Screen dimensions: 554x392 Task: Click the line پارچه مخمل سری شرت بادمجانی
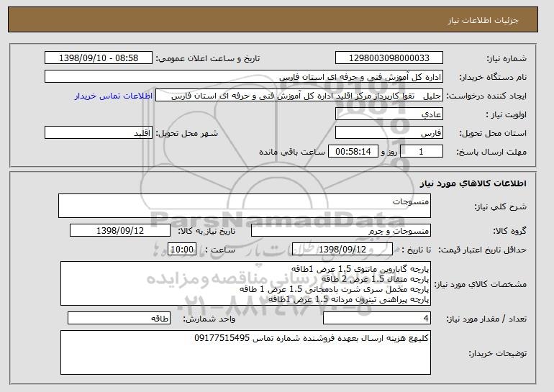coord(335,289)
